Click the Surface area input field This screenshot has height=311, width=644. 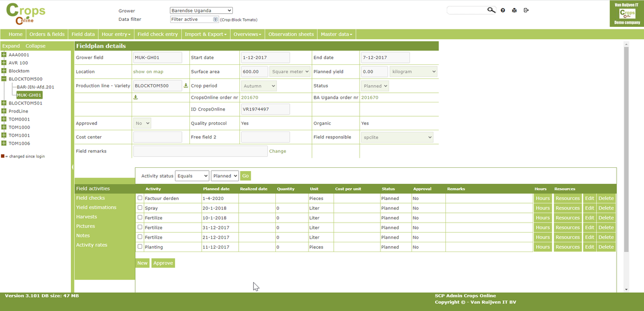(x=254, y=71)
